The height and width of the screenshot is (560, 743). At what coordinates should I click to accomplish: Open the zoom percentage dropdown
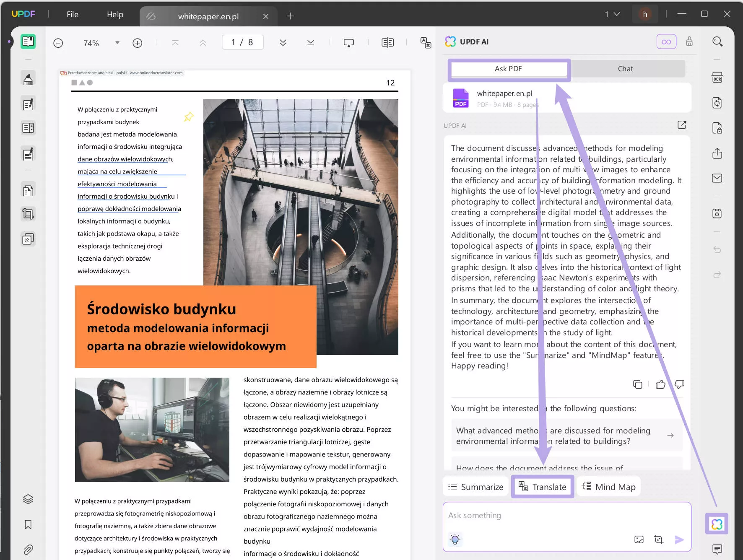117,42
